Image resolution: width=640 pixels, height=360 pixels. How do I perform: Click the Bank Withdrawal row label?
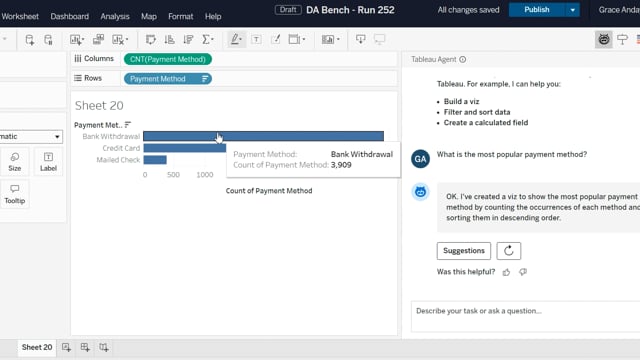[x=111, y=136]
